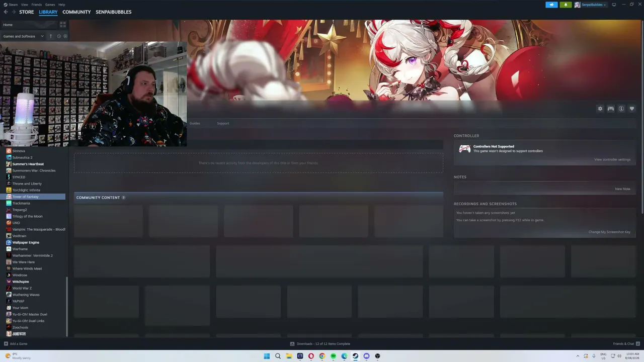Open Windows Start menu
This screenshot has height=362, width=644.
[x=267, y=356]
